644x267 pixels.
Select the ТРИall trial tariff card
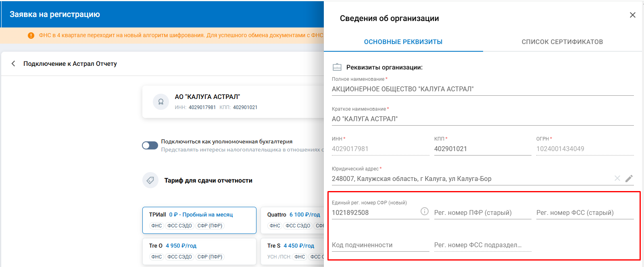click(199, 220)
